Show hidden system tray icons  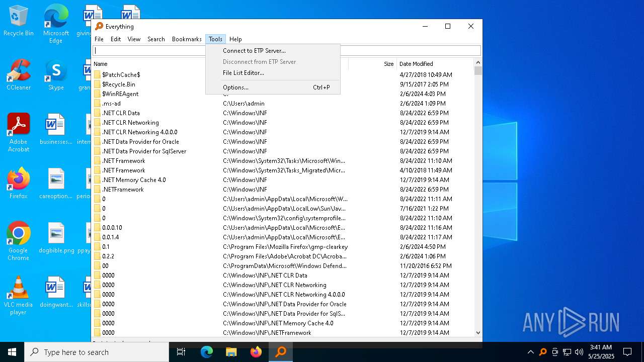(x=530, y=352)
